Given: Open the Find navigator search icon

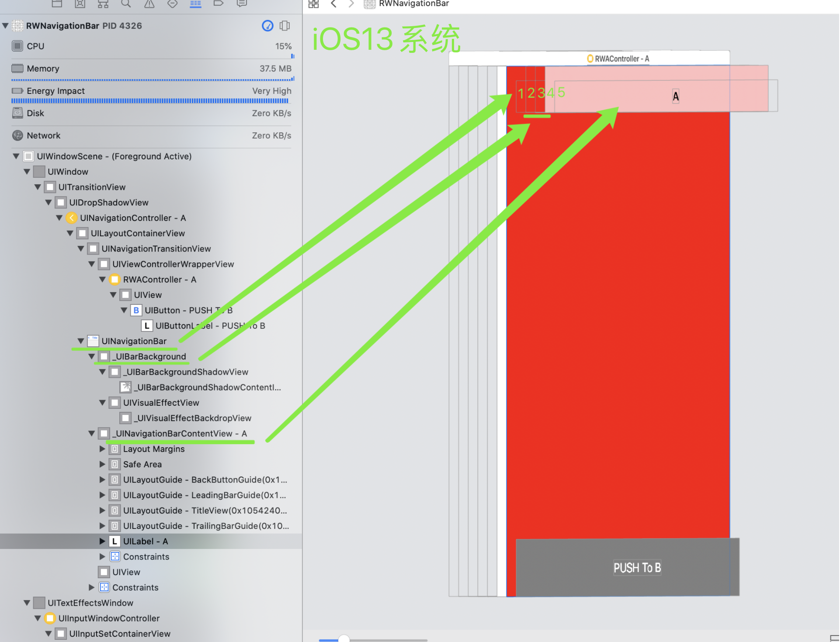Looking at the screenshot, I should 126,4.
